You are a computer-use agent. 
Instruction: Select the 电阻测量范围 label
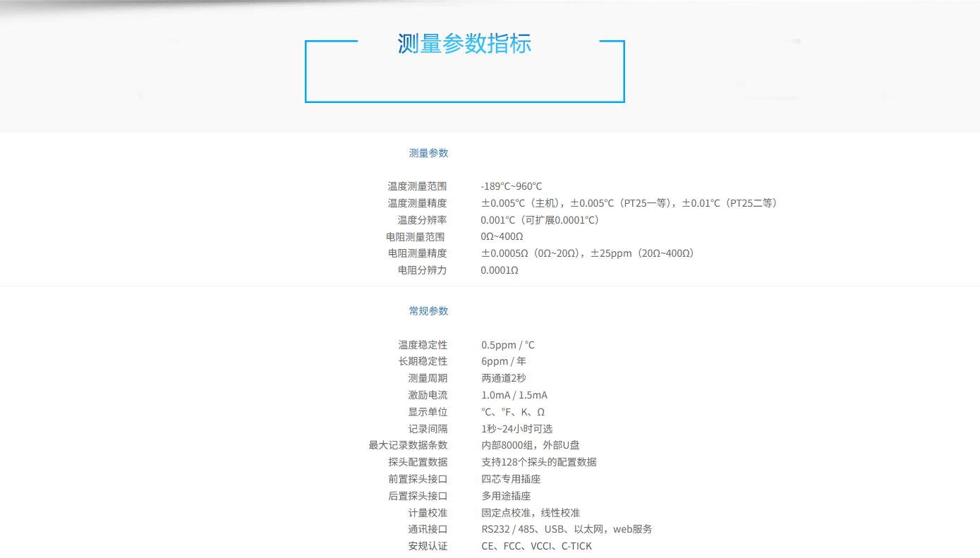click(x=416, y=237)
